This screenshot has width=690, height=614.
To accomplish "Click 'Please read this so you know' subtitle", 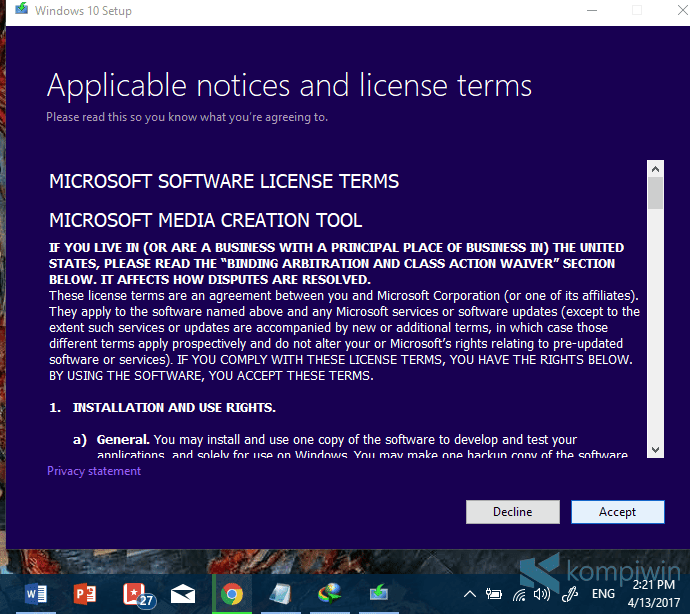I will [x=187, y=117].
